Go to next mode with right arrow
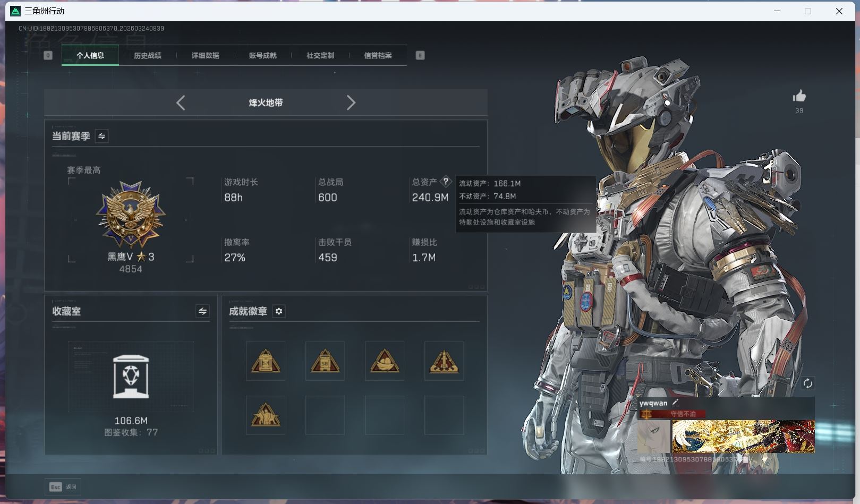The width and height of the screenshot is (860, 504). [351, 102]
